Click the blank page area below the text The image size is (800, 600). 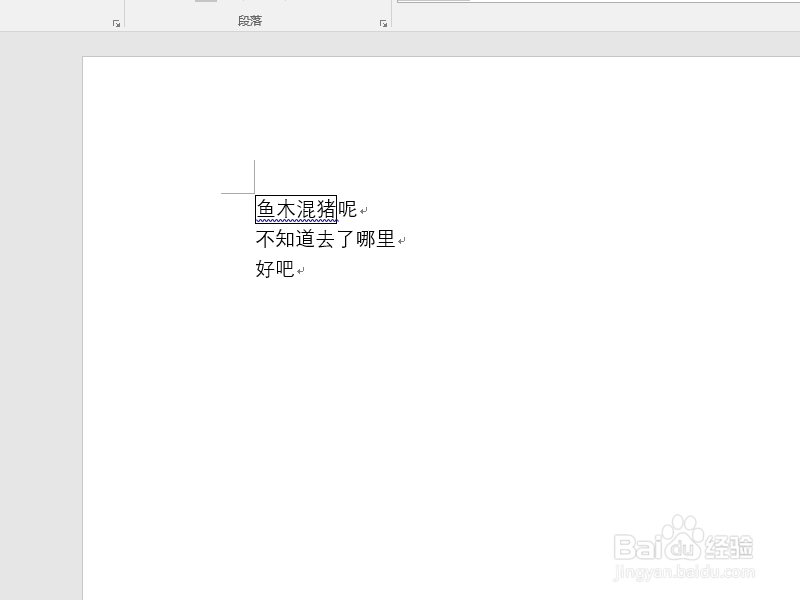[400, 400]
